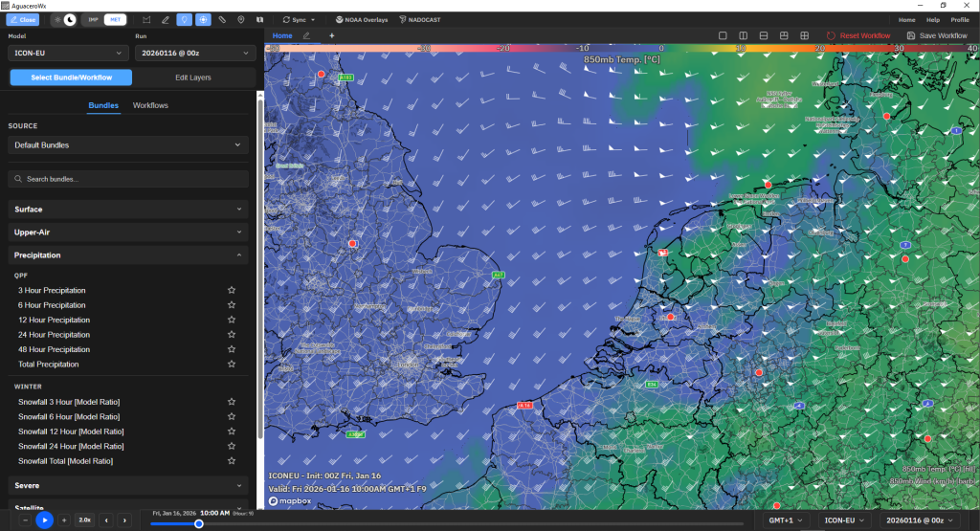Choose the two-column split layout icon
Image resolution: width=980 pixels, height=531 pixels.
[743, 35]
